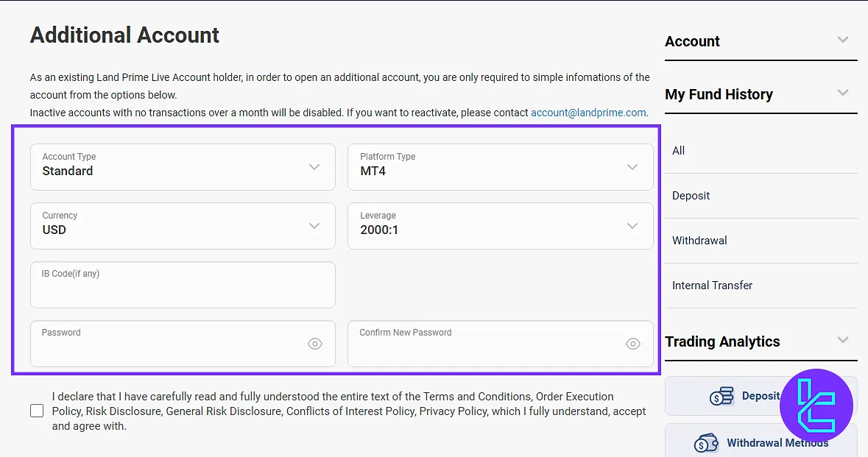Open the Leverage dropdown

click(x=500, y=226)
